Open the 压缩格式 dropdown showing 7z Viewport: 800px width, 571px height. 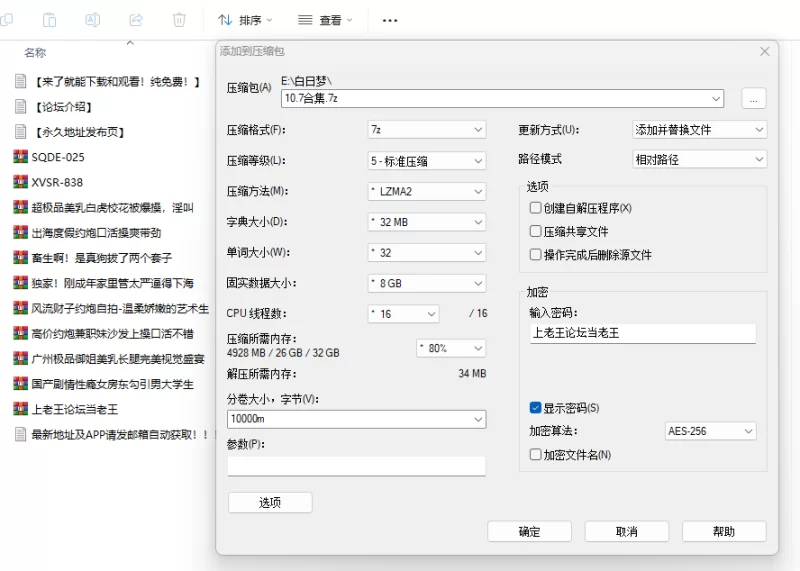click(x=426, y=130)
